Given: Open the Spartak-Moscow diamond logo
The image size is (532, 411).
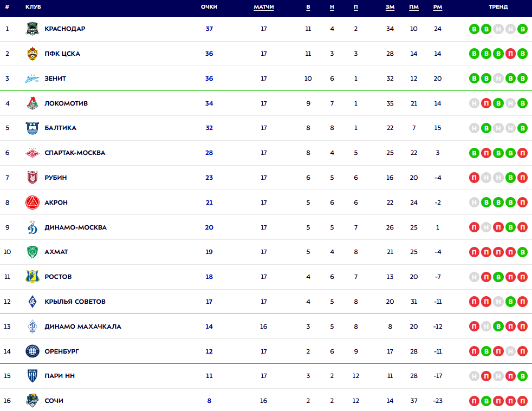Looking at the screenshot, I should (x=33, y=153).
